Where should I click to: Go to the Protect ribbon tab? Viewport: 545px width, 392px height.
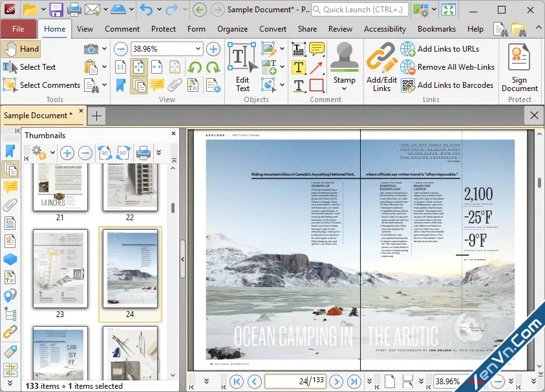pyautogui.click(x=164, y=29)
